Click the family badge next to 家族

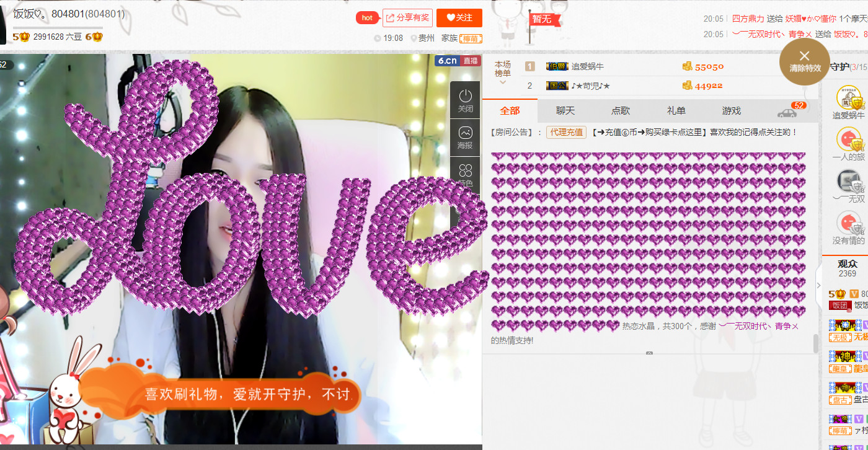471,38
